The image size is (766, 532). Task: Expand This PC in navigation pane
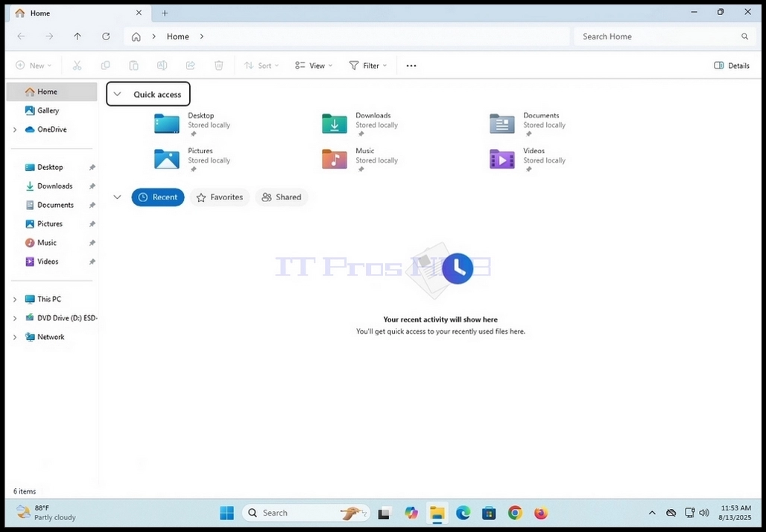[x=15, y=299]
